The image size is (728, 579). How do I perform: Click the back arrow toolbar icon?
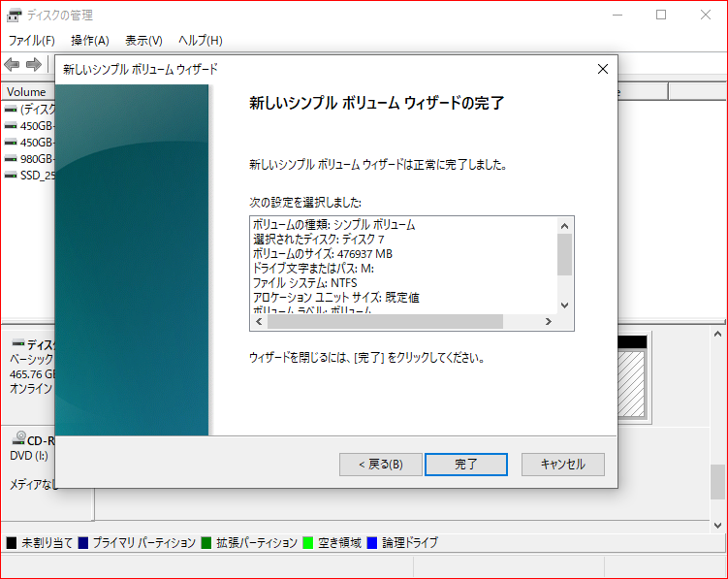12,64
